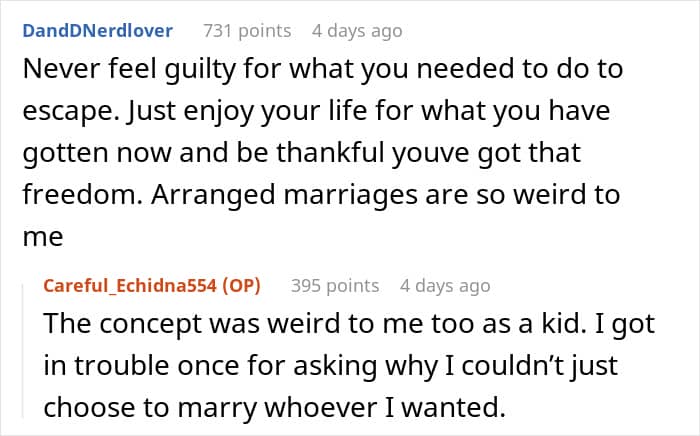Screen dimensions: 700x436
Task: Click the line "choose to marry whoever I wanted."
Action: tap(302, 408)
